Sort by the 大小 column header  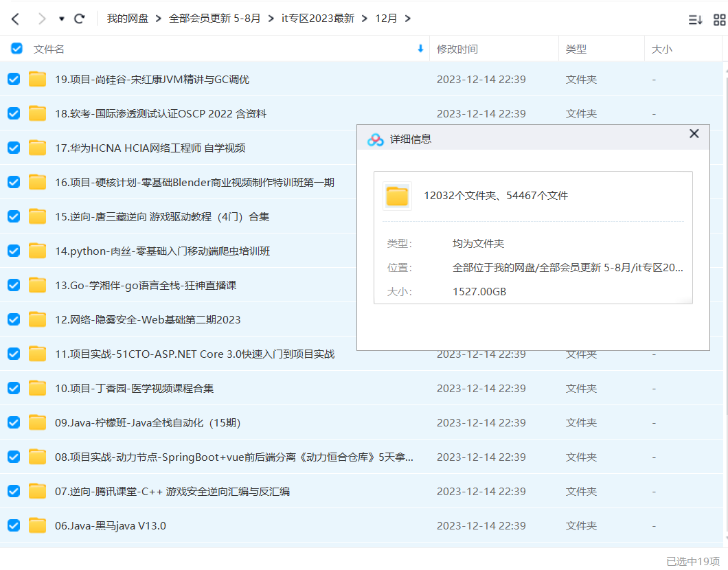click(x=661, y=49)
